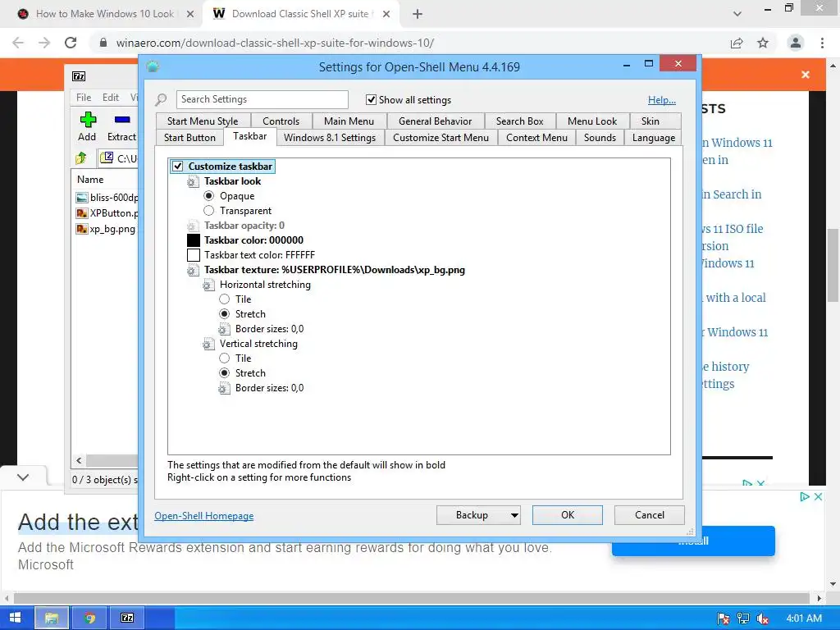The width and height of the screenshot is (840, 630).
Task: Select Stretch under Horizontal stretching
Action: (x=225, y=314)
